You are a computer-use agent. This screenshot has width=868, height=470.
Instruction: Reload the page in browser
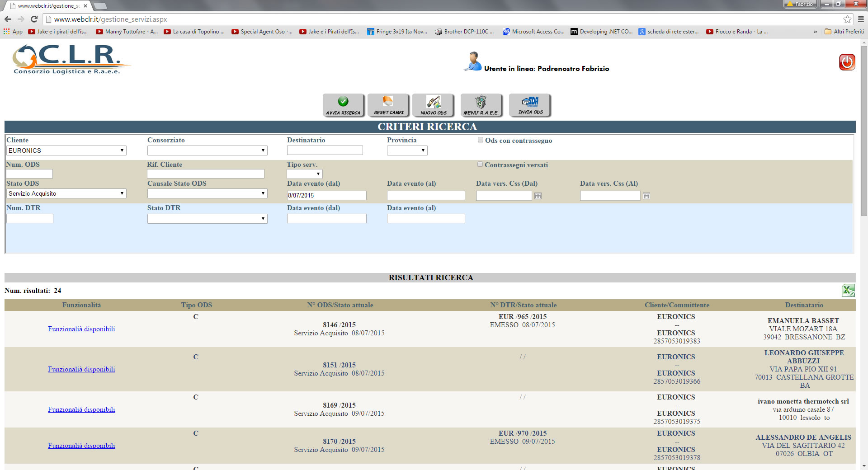click(x=34, y=19)
